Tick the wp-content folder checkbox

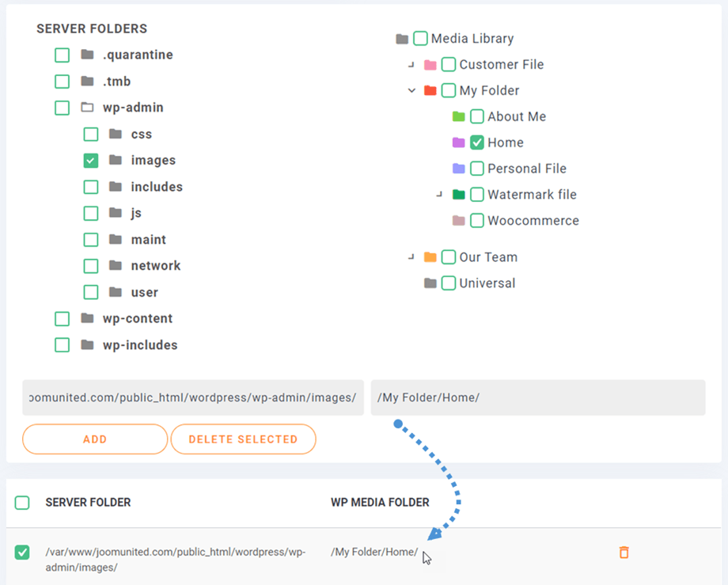pyautogui.click(x=62, y=319)
